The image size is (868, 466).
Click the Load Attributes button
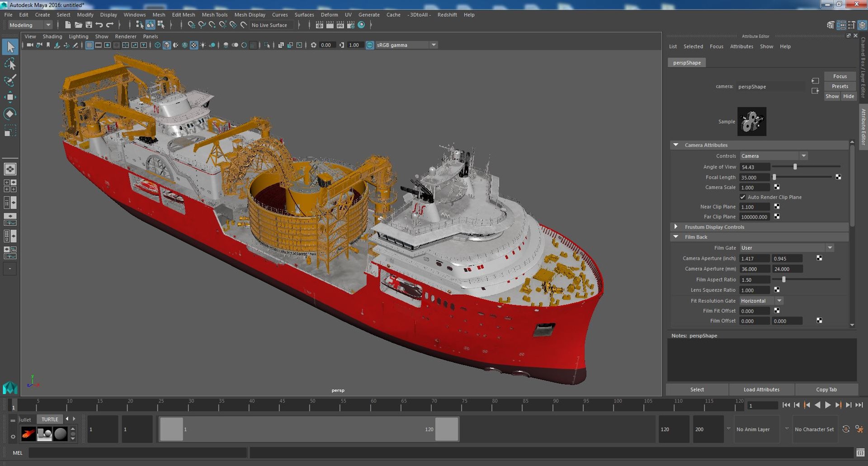(761, 390)
